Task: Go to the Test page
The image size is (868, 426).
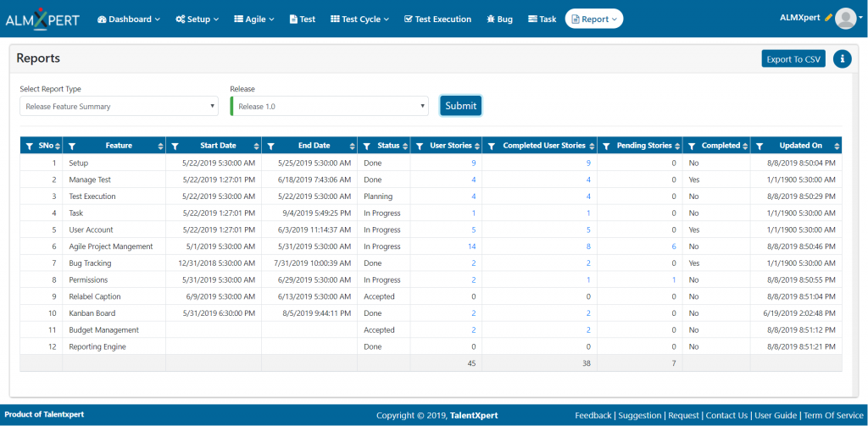Action: pos(303,19)
